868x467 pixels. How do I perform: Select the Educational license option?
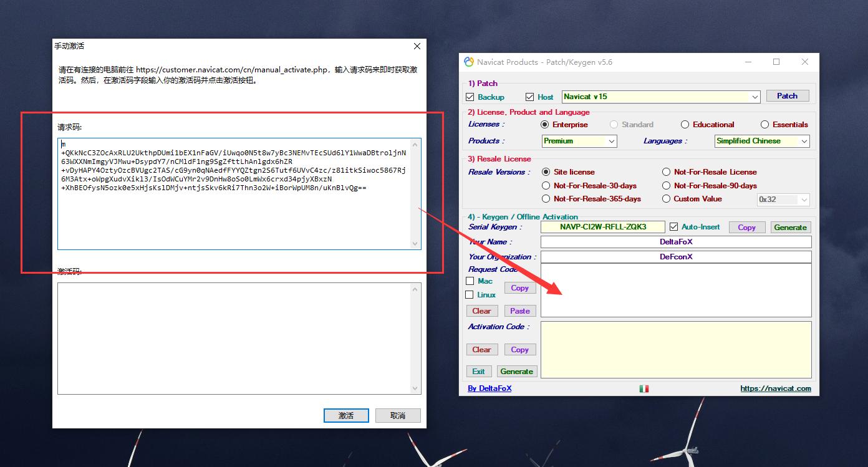[x=685, y=125]
